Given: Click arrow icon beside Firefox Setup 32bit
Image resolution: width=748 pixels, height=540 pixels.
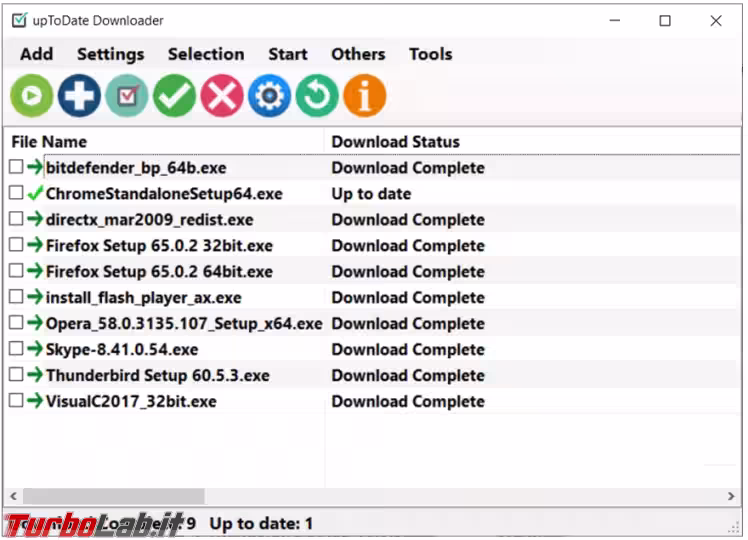Looking at the screenshot, I should tap(35, 245).
